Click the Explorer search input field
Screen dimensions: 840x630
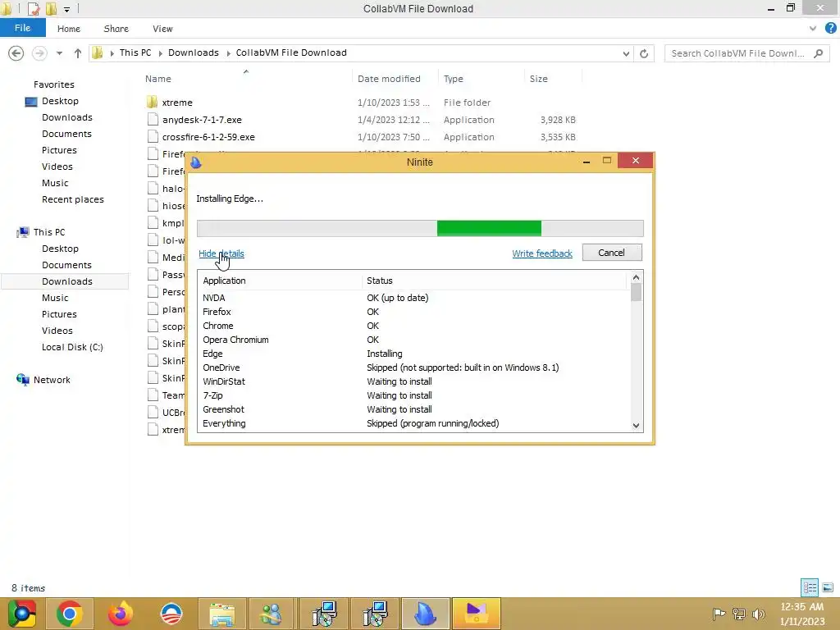coord(739,53)
